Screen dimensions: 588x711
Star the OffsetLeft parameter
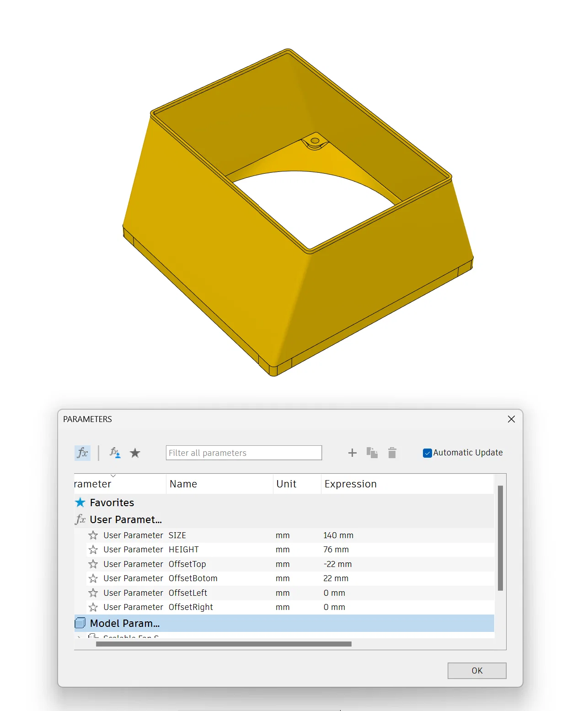pyautogui.click(x=93, y=593)
